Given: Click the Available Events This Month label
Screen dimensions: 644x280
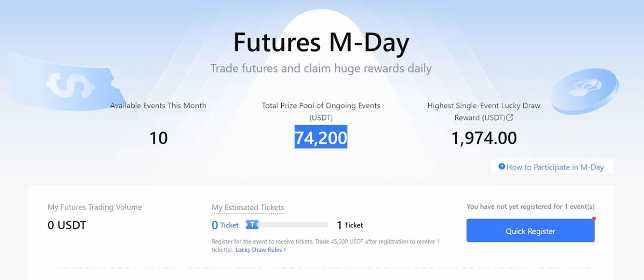Looking at the screenshot, I should coord(158,106).
